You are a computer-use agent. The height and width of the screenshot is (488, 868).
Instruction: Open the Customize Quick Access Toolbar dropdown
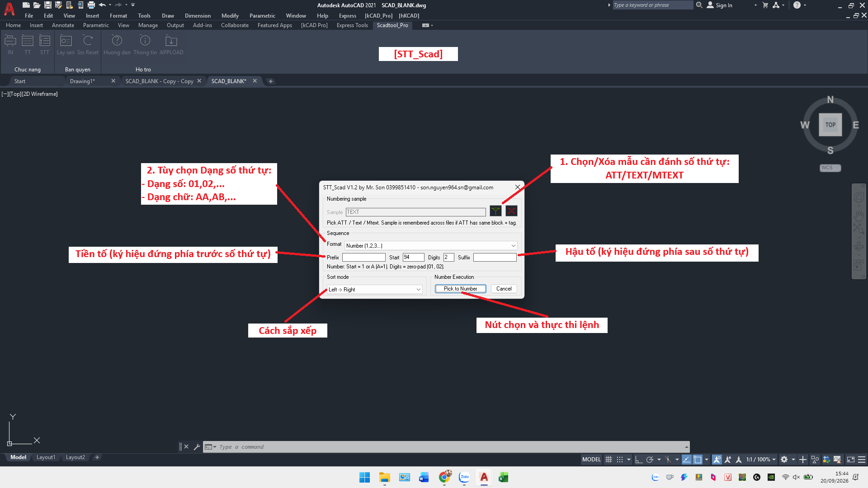pos(133,5)
